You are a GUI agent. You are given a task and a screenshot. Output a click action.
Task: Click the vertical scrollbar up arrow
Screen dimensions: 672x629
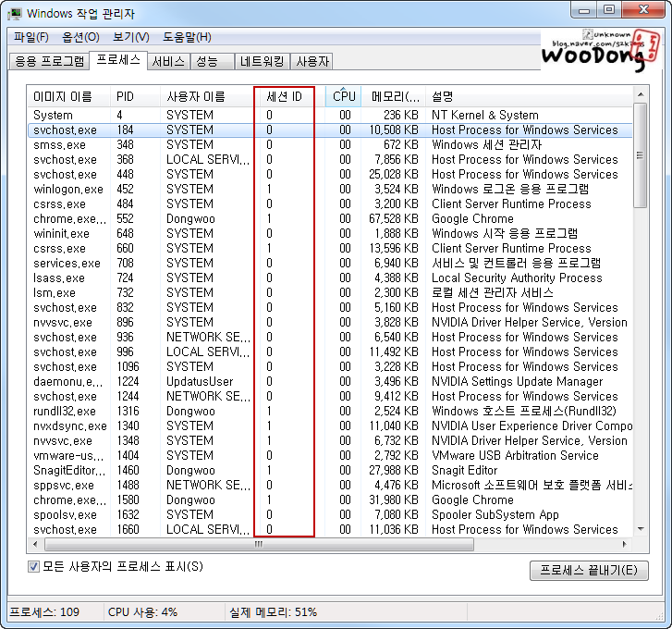(641, 94)
